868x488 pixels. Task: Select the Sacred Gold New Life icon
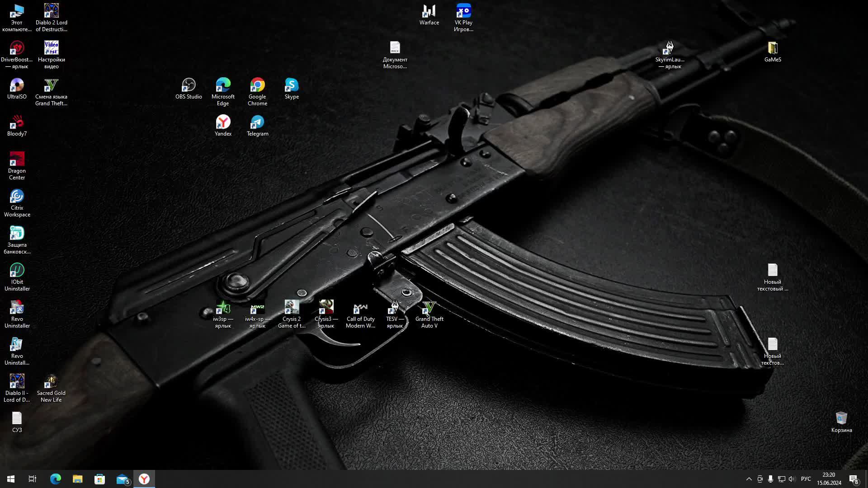pos(51,389)
